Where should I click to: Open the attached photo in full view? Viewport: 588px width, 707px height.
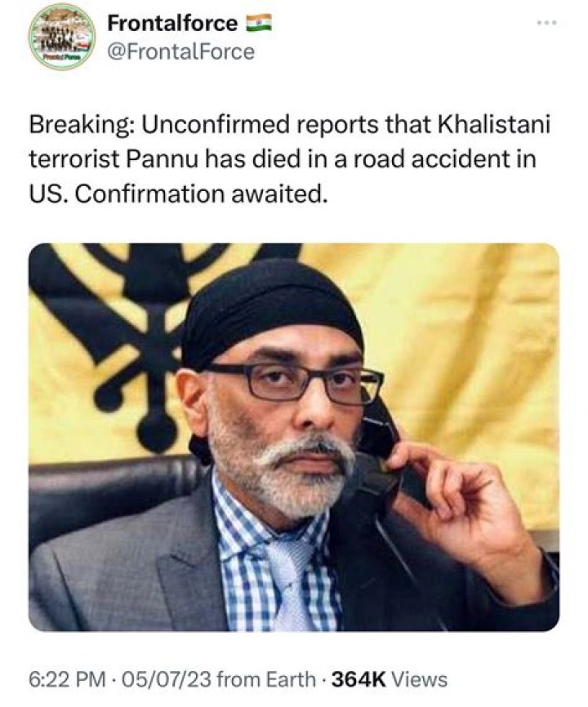(x=294, y=437)
